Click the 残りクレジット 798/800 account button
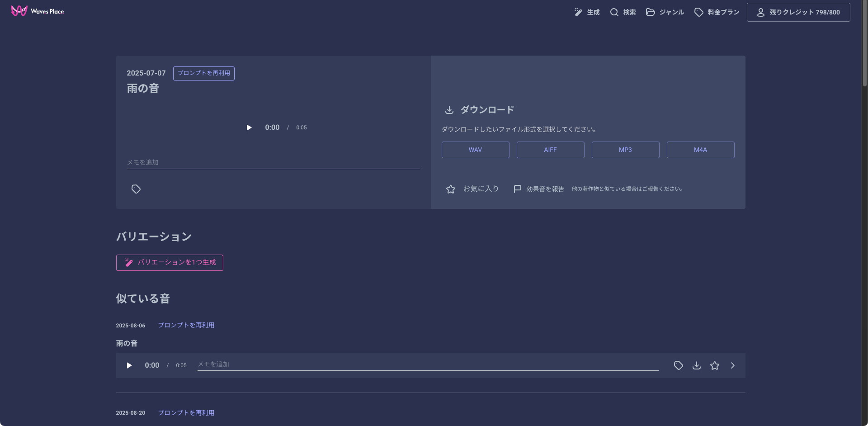 (x=798, y=12)
